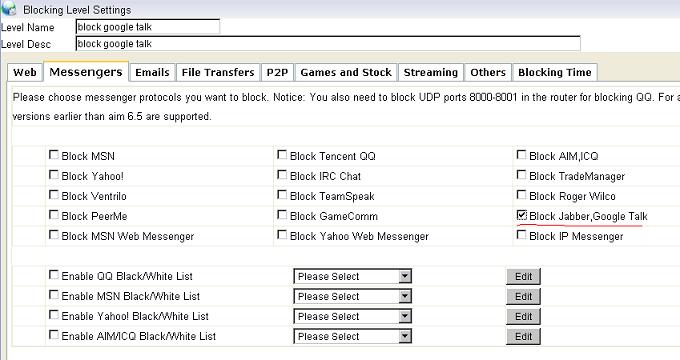Enable the Block GameComm checkbox
680x360 pixels.
(282, 215)
